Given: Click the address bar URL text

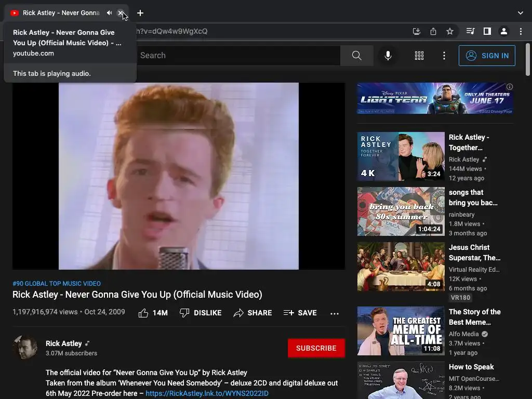Looking at the screenshot, I should click(x=171, y=31).
